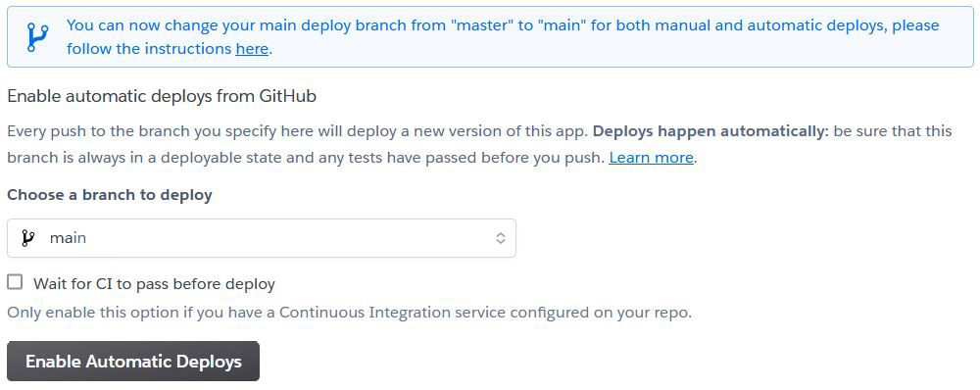
Task: Click the "Wait for CI to pass before deploy" label
Action: [x=155, y=284]
